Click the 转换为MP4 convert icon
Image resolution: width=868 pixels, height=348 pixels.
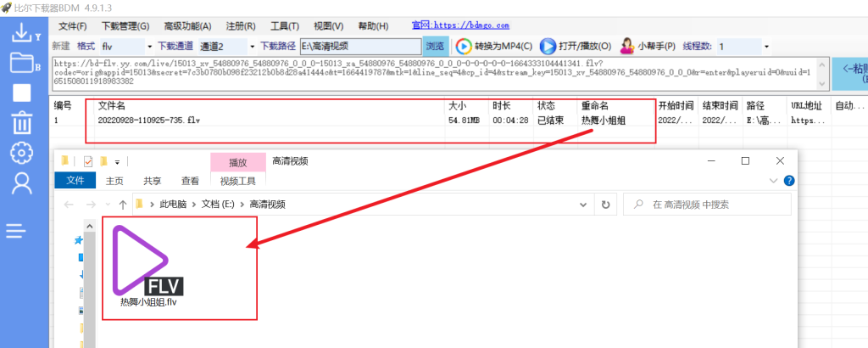(464, 46)
